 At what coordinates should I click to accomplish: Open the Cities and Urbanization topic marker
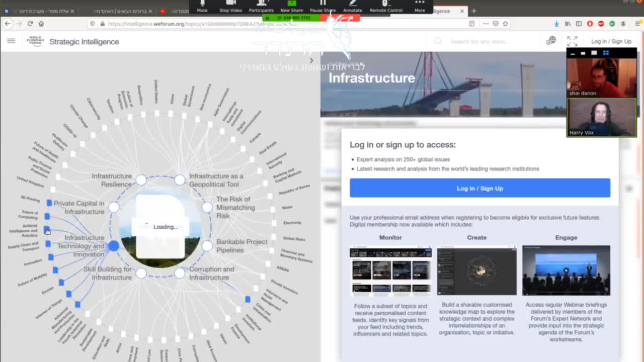point(247,299)
